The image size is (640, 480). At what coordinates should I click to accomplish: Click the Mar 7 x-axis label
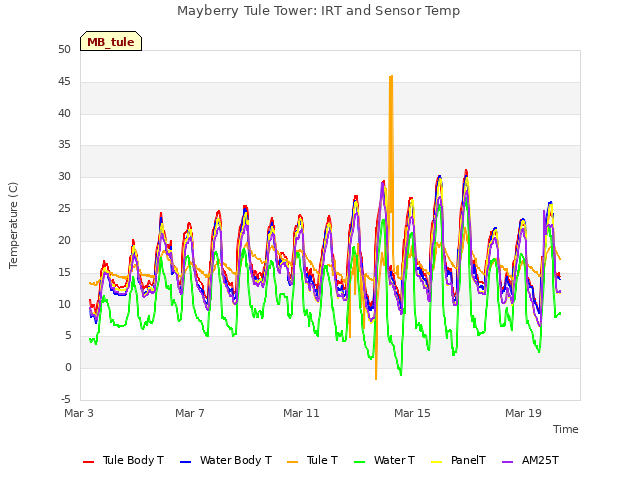coord(190,413)
